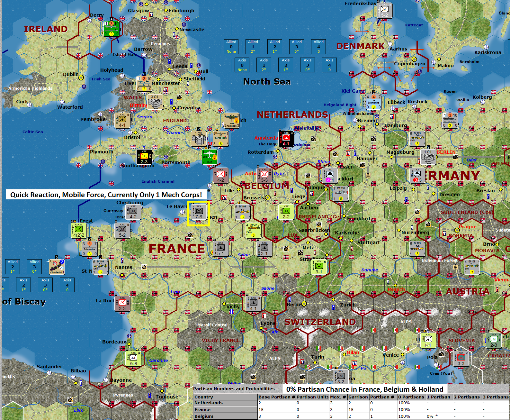The width and height of the screenshot is (510, 420).
Task: Select the green 3-1 unit near Strasbourg
Action: (x=319, y=267)
